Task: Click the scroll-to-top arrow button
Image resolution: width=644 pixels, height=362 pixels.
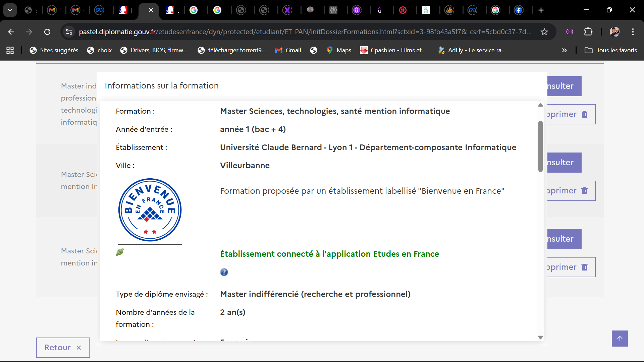Action: (620, 339)
